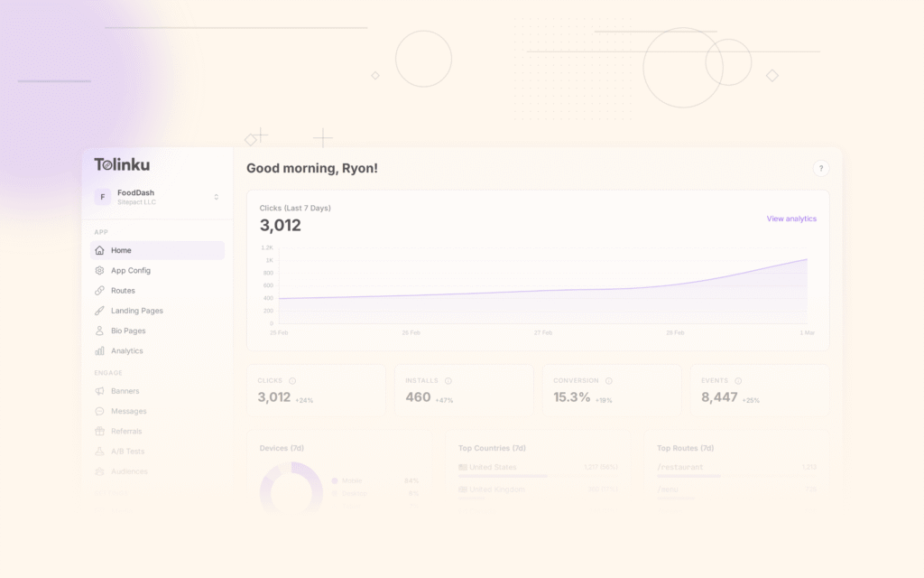
Task: Click the info icon next to INSTALLS
Action: coord(448,380)
